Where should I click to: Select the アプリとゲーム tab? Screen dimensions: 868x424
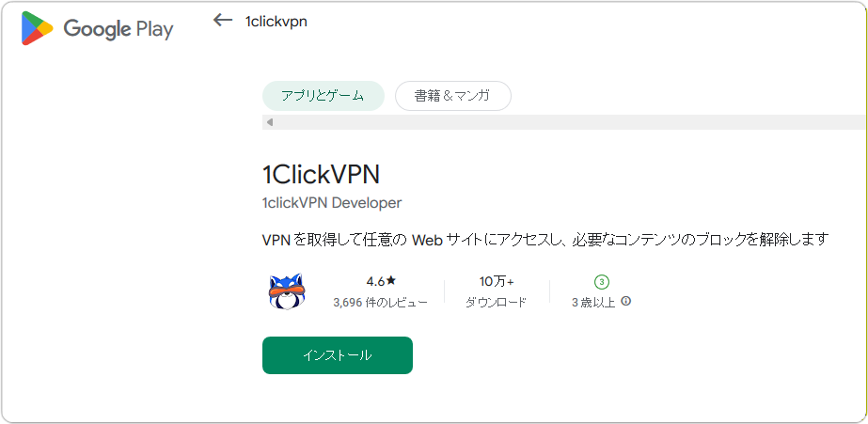click(x=323, y=96)
